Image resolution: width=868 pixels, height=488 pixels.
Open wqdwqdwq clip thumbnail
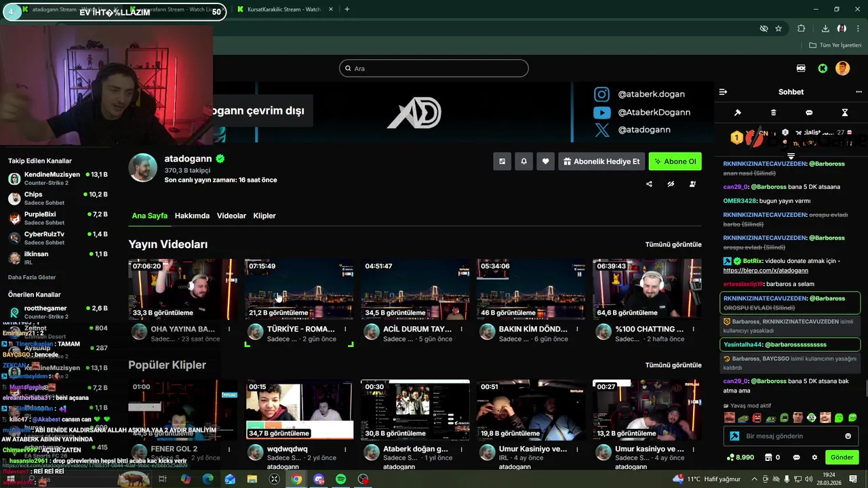(299, 410)
